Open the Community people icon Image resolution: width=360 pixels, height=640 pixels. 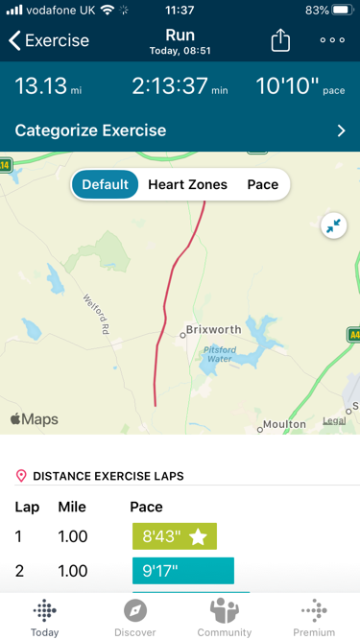224,611
